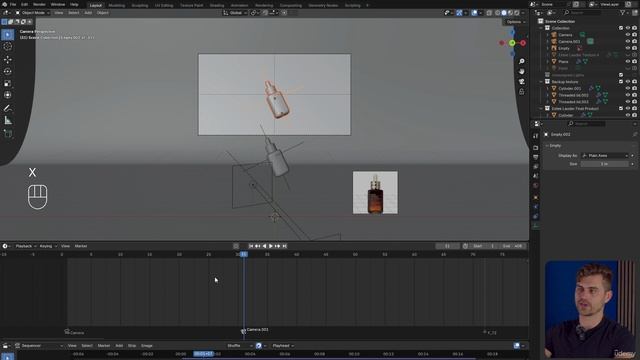640x360 pixels.
Task: Select the Move tool in the left toolbar
Action: coord(7,59)
